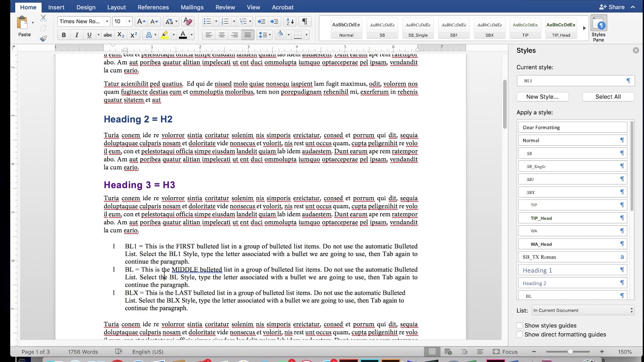This screenshot has width=644, height=362.
Task: Click the Paste clipboard icon
Action: (23, 23)
